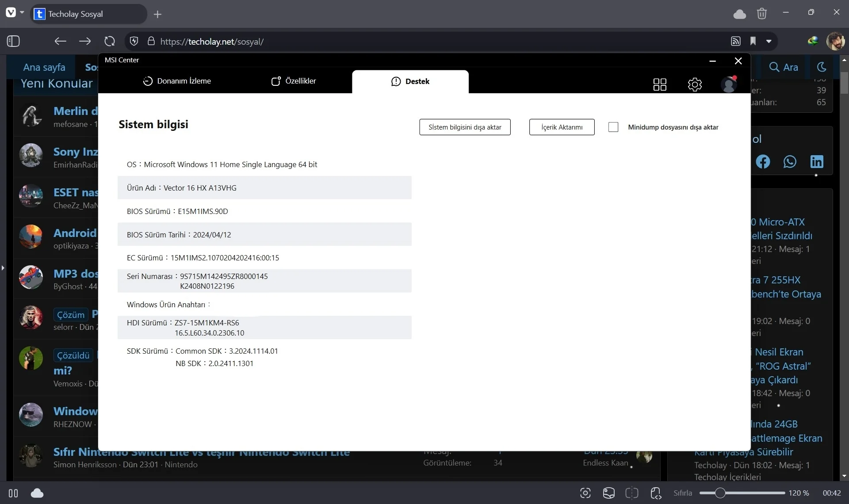Click the site padlock icon
Image resolution: width=849 pixels, height=504 pixels.
151,41
